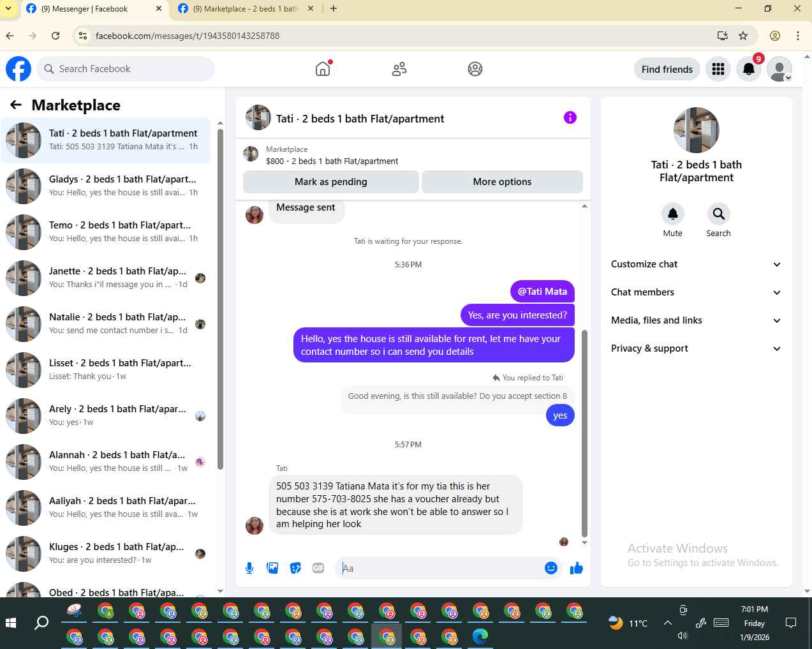Viewport: 812px width, 649px height.
Task: Open Lisset conversation in chat list
Action: (x=106, y=370)
